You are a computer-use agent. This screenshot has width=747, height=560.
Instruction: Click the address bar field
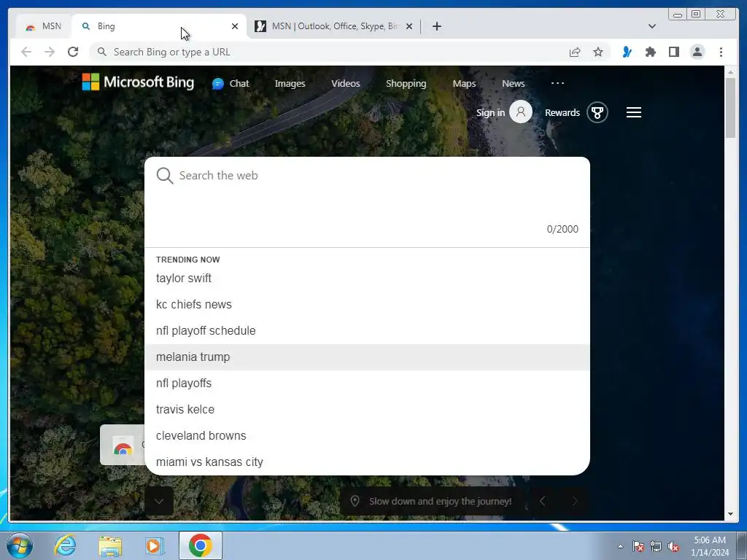(x=329, y=52)
